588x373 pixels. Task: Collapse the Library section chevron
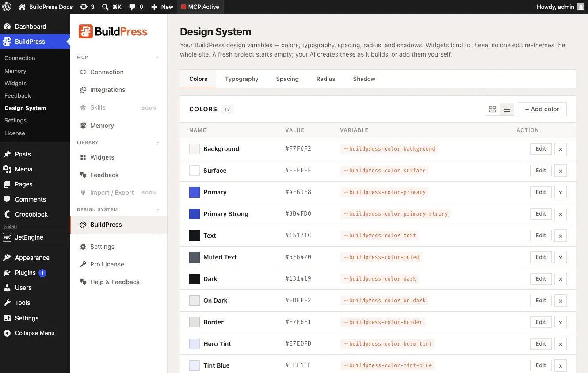158,142
